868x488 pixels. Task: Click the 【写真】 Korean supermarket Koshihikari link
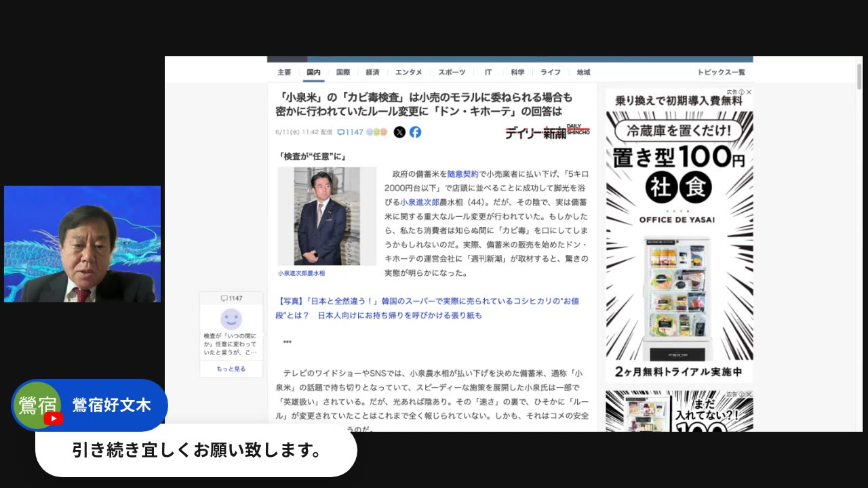(427, 308)
